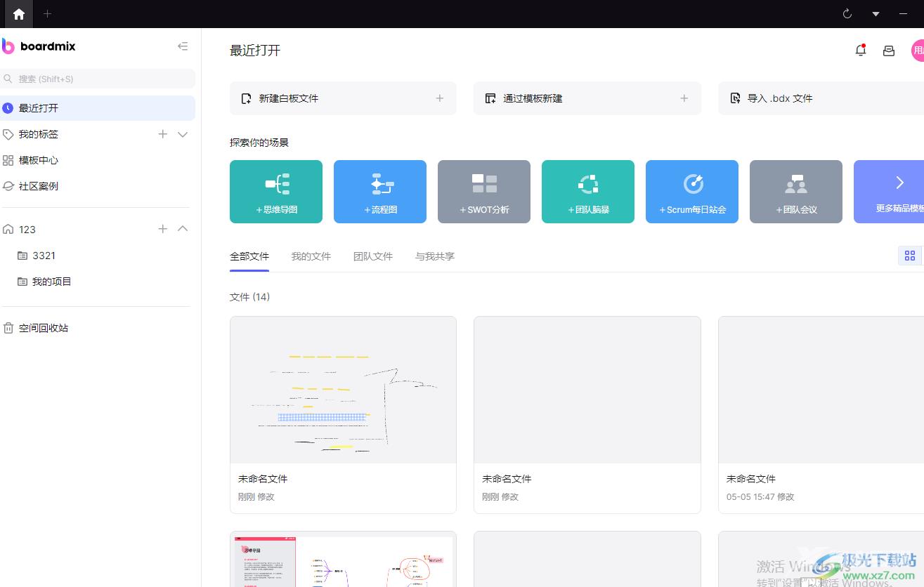Switch to 全部文件 tab
The image size is (924, 587).
(x=249, y=256)
